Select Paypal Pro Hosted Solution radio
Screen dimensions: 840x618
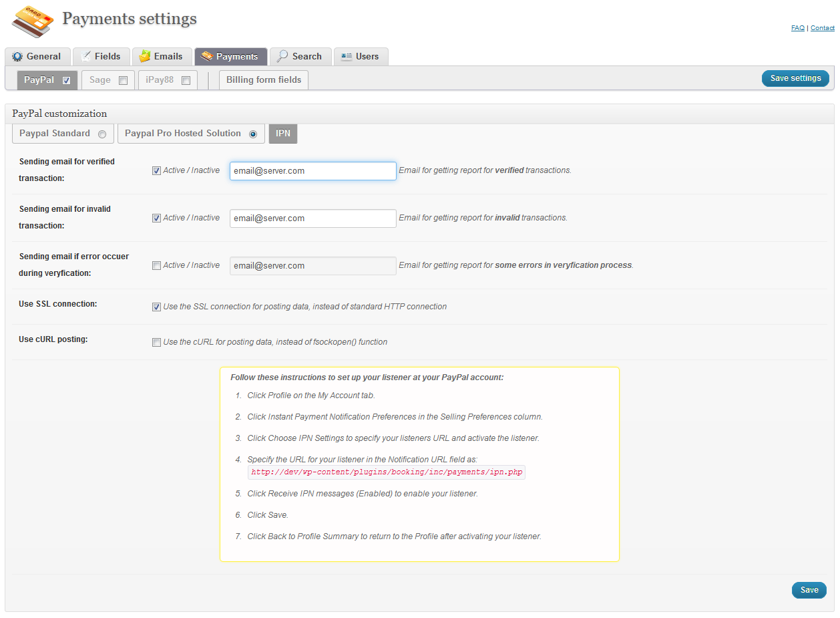coord(253,134)
